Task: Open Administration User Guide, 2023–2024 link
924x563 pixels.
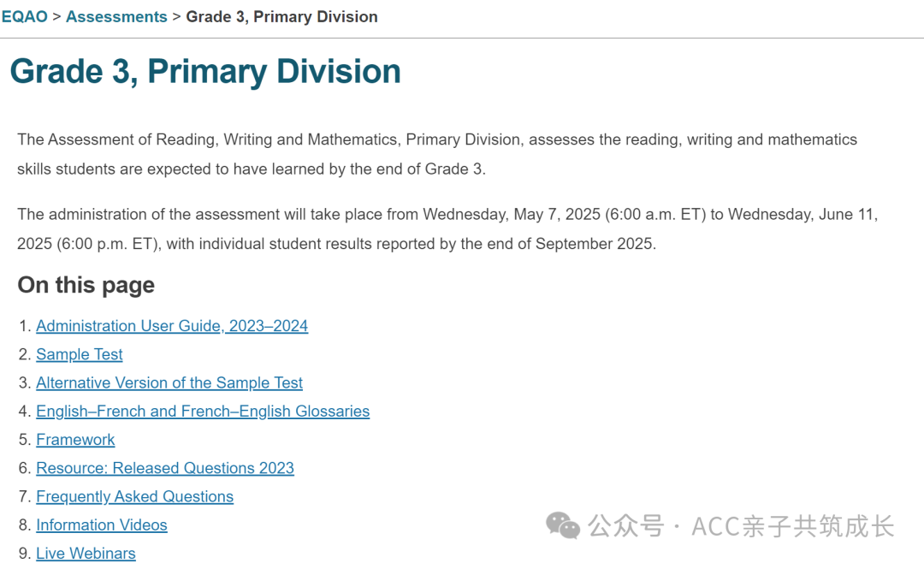Action: pos(172,325)
